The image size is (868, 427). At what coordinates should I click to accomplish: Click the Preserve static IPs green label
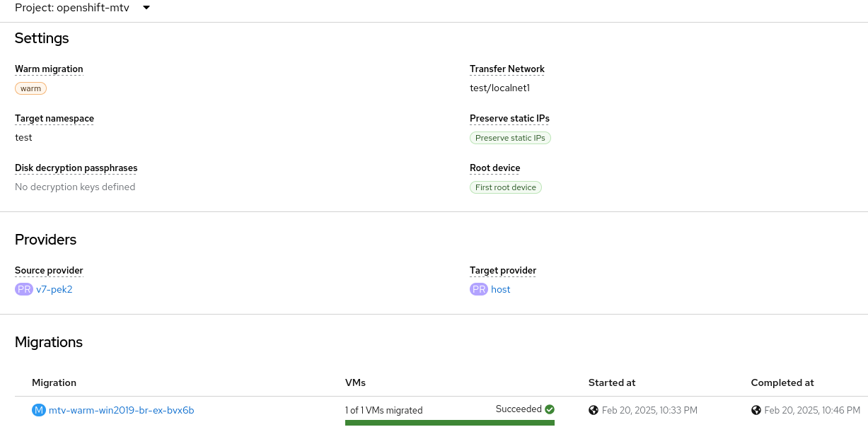(510, 138)
